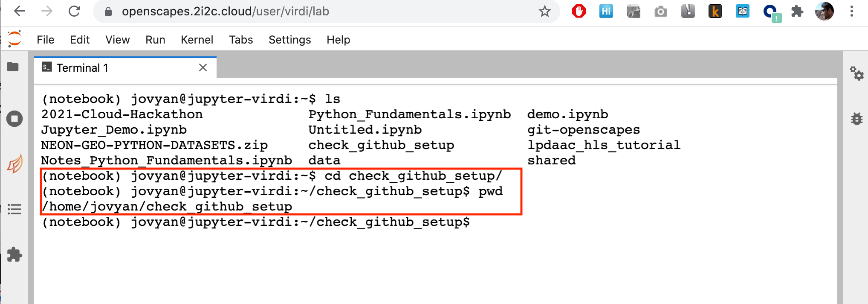The width and height of the screenshot is (868, 304).
Task: Click the camera extension icon
Action: point(661,12)
